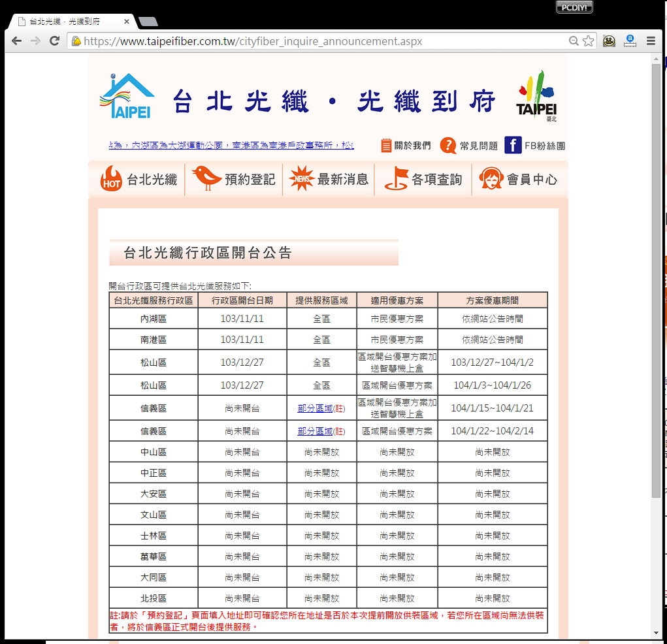Open the 各項查詢 navigation menu
The height and width of the screenshot is (644, 667).
[437, 180]
